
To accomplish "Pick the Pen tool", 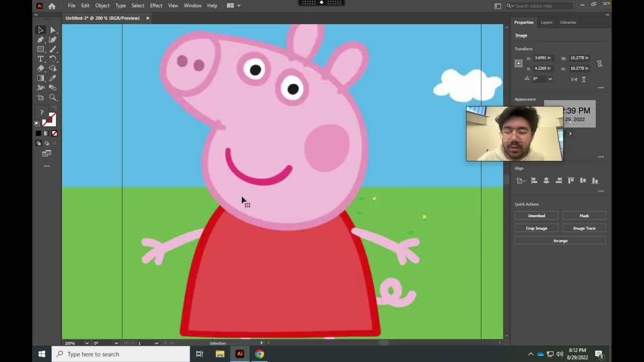I will 41,40.
